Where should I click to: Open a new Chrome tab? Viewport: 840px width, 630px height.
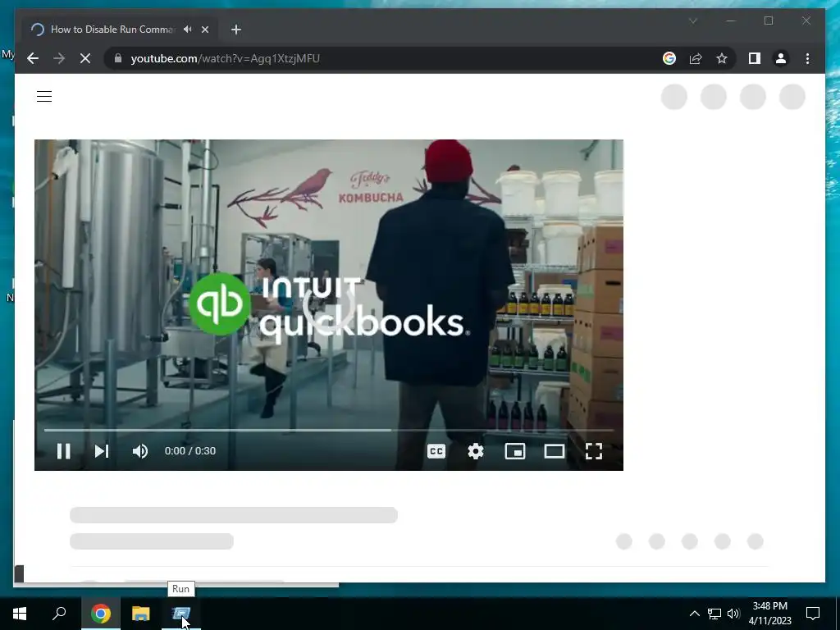point(235,30)
